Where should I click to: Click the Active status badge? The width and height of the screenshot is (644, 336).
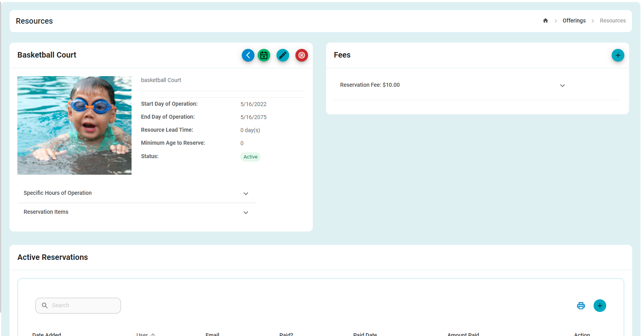point(251,157)
